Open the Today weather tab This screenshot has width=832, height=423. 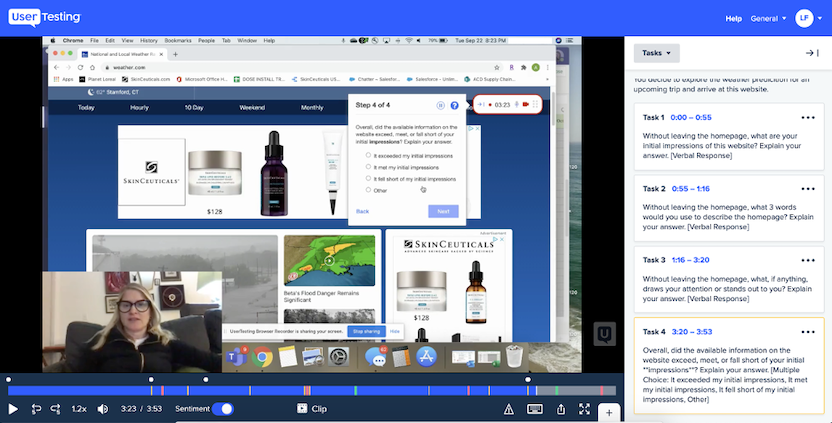pos(86,107)
